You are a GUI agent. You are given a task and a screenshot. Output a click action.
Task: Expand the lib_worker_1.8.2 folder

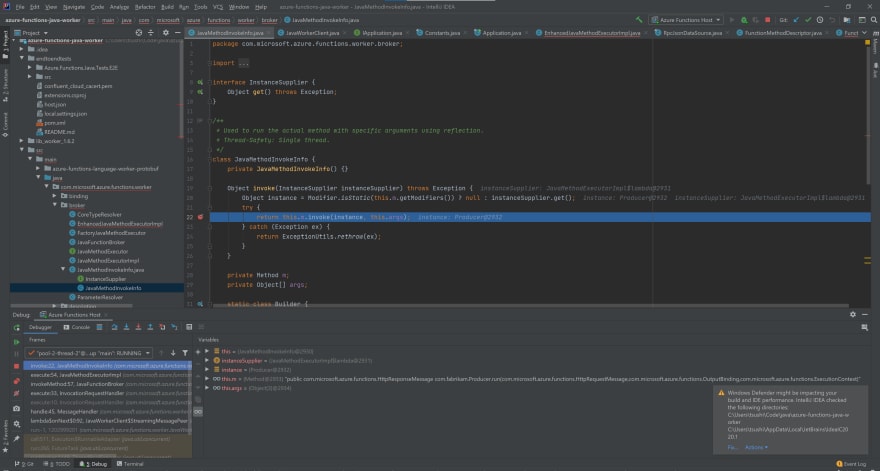(x=22, y=141)
